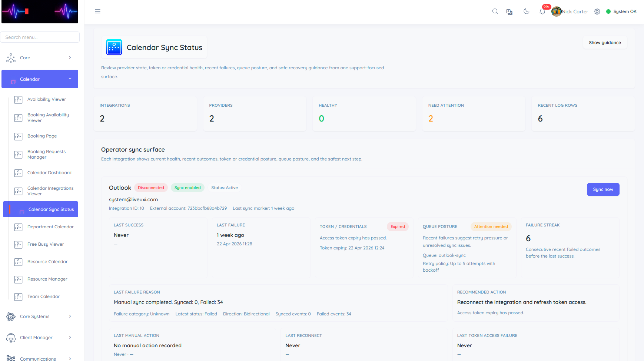
Task: Click the Core Systems atom icon
Action: click(x=11, y=317)
